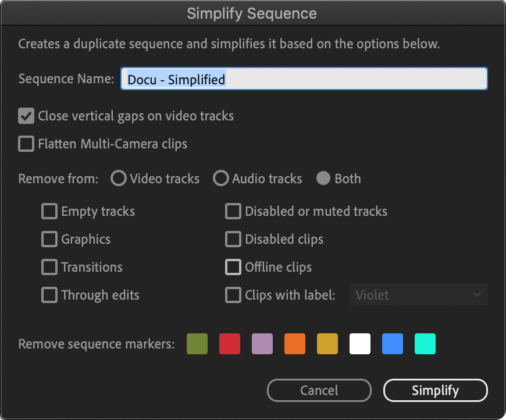The width and height of the screenshot is (506, 420).
Task: Enable removal of Transitions
Action: (49, 267)
